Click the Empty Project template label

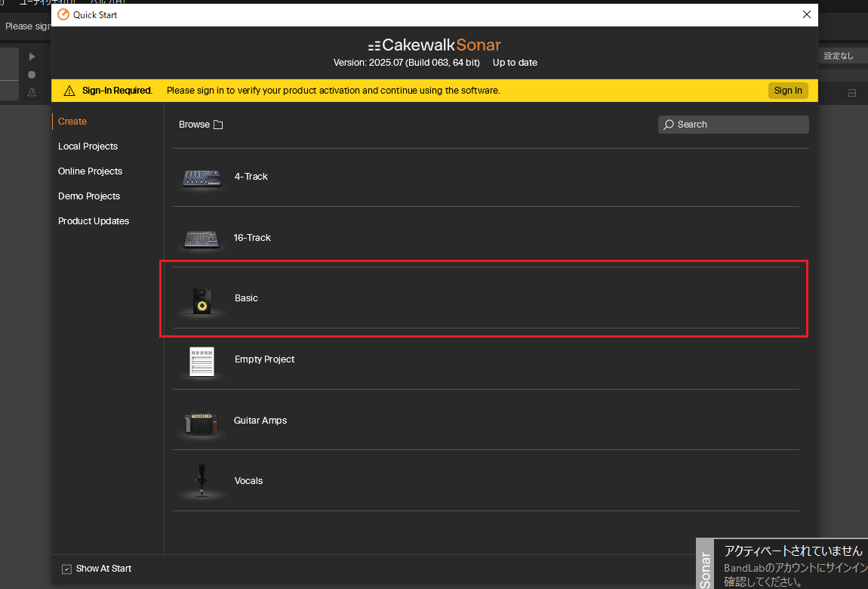pos(265,359)
